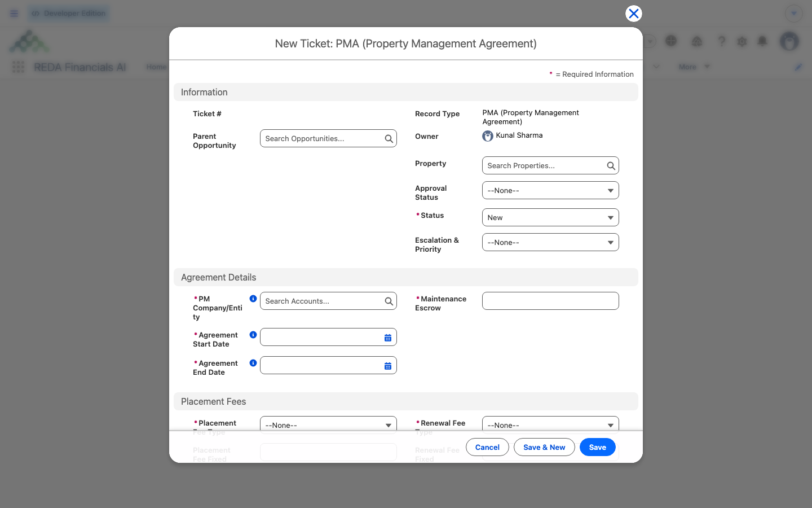Expand the Escalation & Priority dropdown
This screenshot has width=812, height=508.
pos(550,242)
